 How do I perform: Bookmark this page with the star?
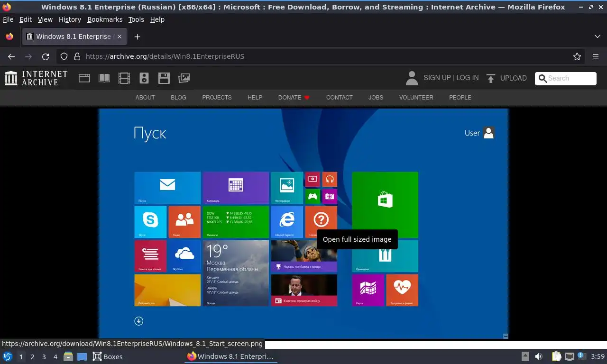(577, 56)
